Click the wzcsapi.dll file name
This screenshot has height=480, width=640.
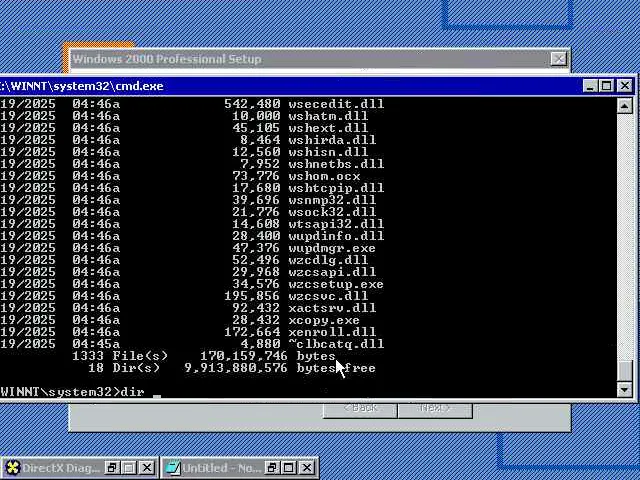pyautogui.click(x=332, y=272)
